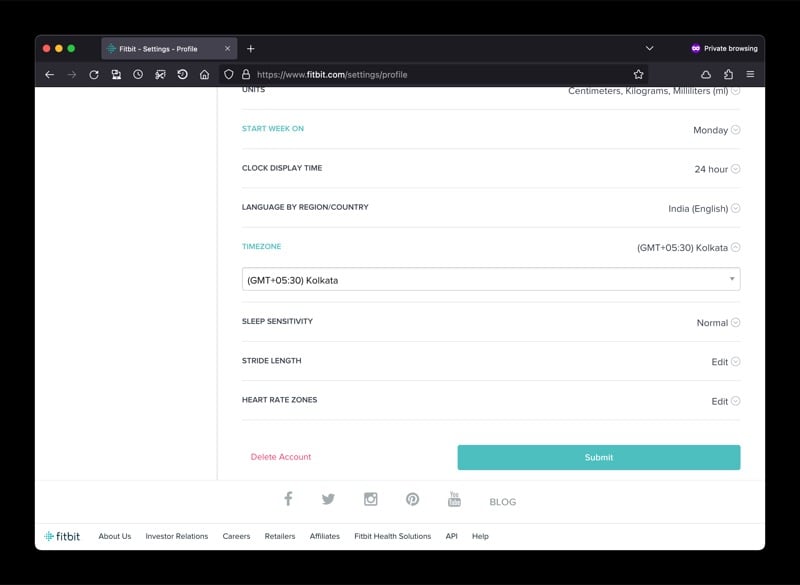Screen dimensions: 800x585
Task: Open About Us footer link
Action: [x=115, y=536]
